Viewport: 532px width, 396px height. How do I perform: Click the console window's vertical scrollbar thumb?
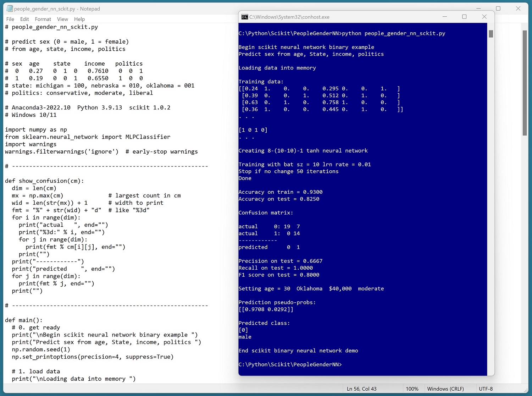pos(491,34)
